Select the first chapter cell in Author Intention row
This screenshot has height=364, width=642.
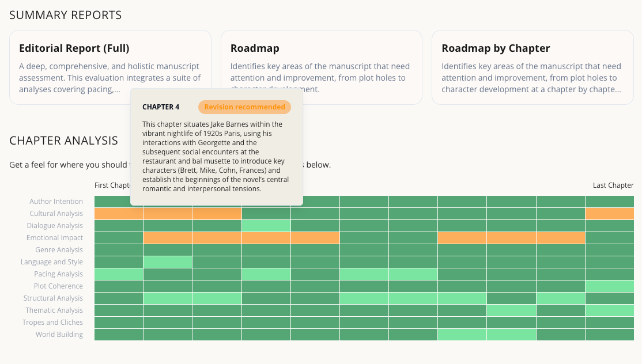coord(118,201)
